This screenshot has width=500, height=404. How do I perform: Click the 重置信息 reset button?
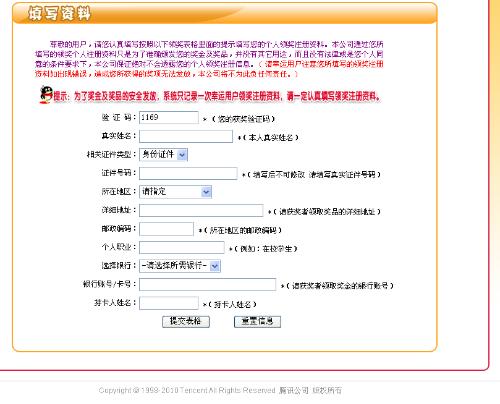point(257,321)
